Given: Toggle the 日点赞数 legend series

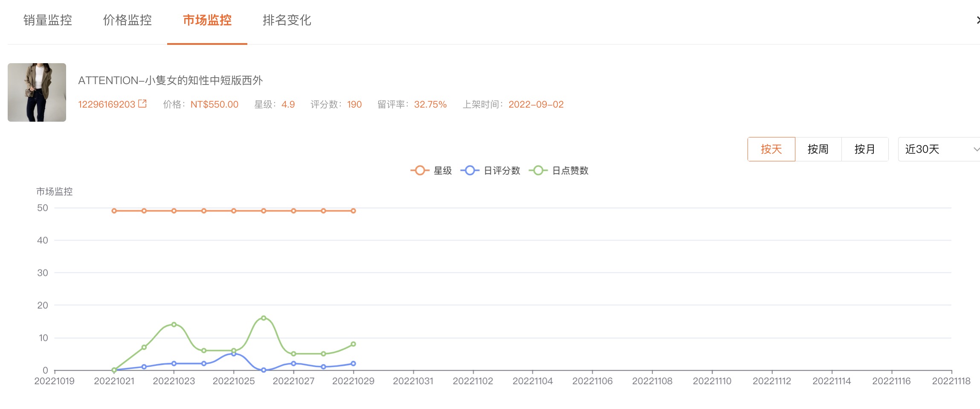Looking at the screenshot, I should tap(559, 170).
